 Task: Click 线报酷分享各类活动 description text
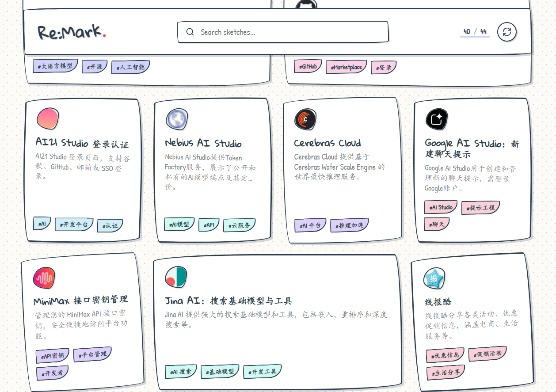[x=471, y=324]
